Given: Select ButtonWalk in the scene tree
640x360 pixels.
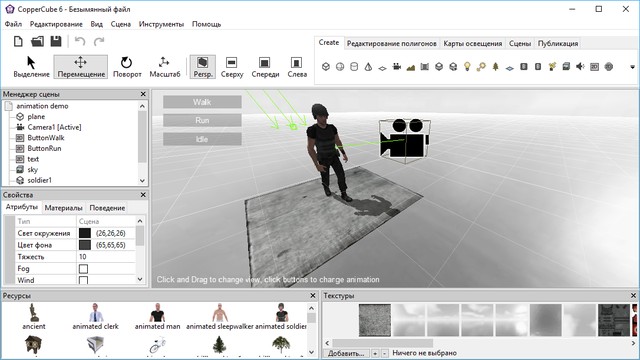Looking at the screenshot, I should (46, 138).
